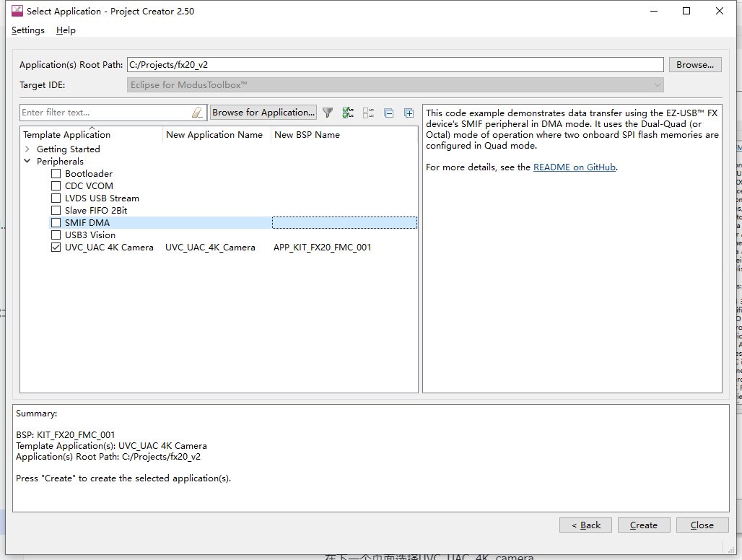This screenshot has height=560, width=742.
Task: Collapse all tree items with minus icon
Action: (388, 113)
